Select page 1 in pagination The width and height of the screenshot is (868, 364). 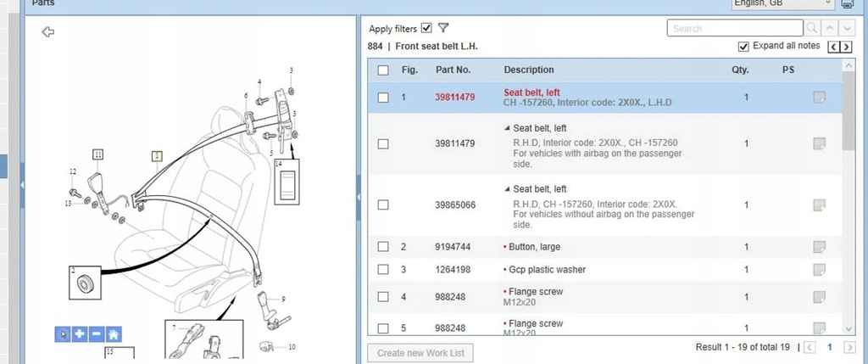(x=829, y=347)
